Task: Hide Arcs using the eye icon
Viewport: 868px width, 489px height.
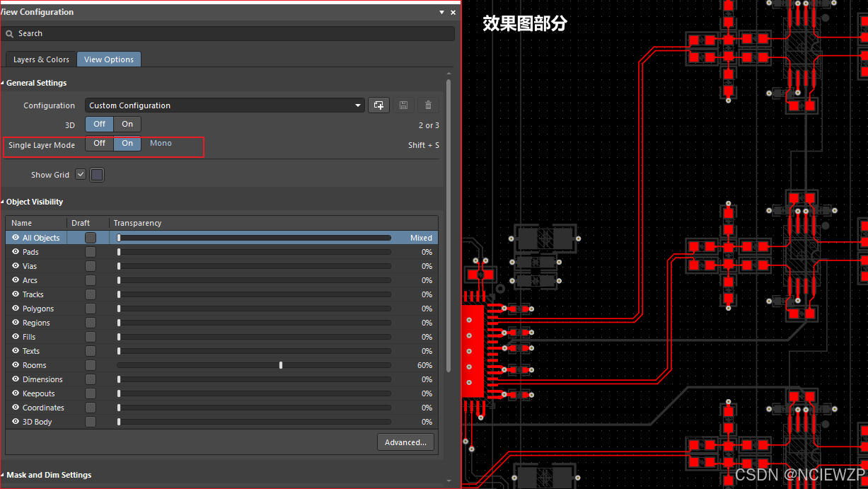Action: 16,280
